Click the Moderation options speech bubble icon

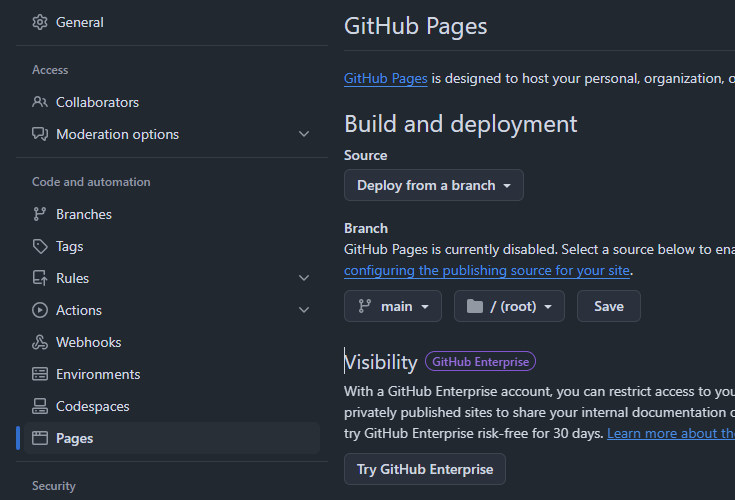click(x=40, y=134)
